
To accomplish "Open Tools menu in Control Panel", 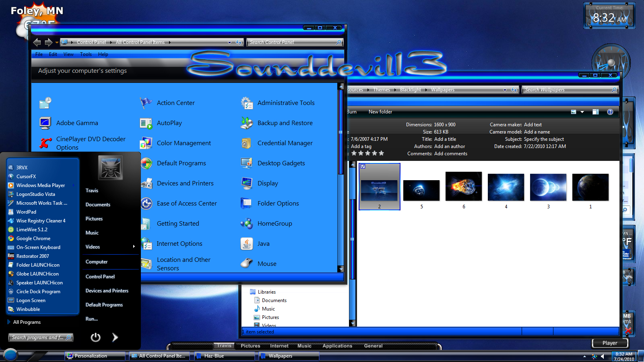I will pyautogui.click(x=86, y=54).
